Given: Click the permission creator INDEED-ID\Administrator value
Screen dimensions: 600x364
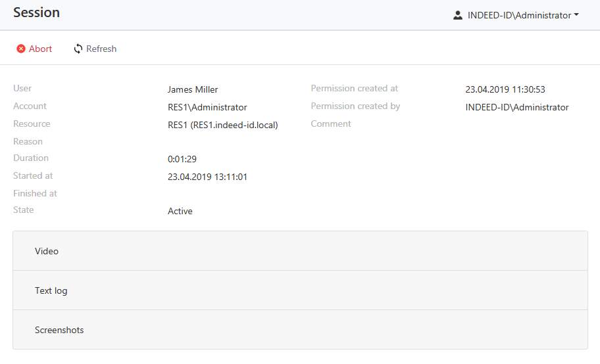Looking at the screenshot, I should pos(516,107).
